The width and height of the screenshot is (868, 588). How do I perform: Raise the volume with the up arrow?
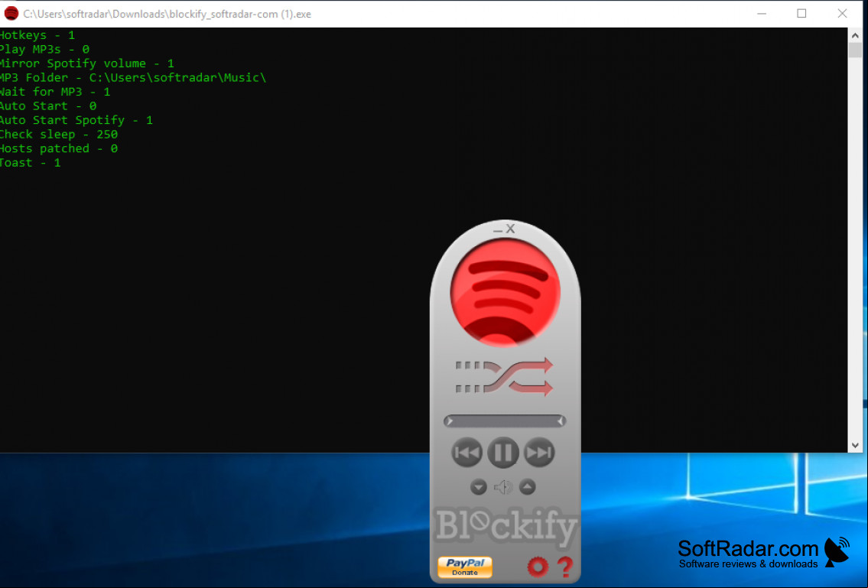528,486
